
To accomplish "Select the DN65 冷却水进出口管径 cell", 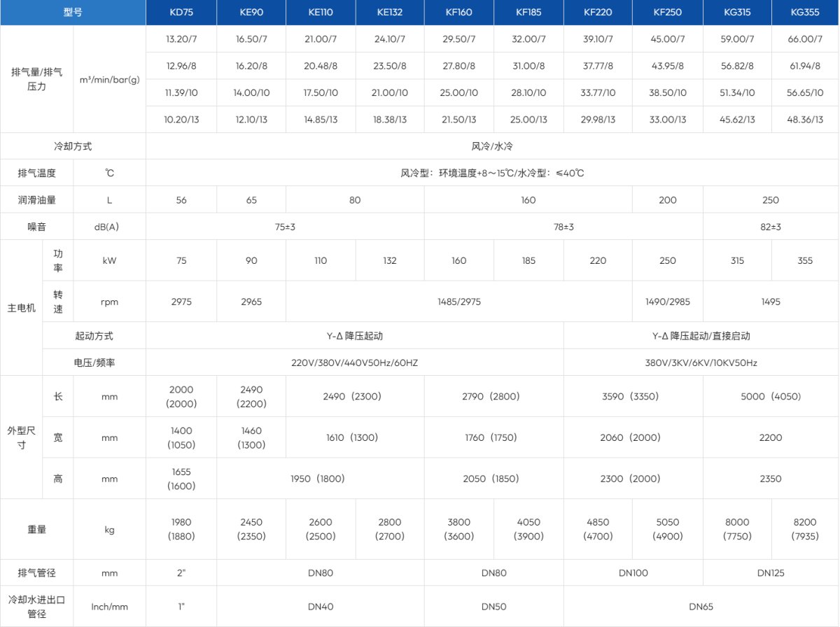I will click(701, 605).
